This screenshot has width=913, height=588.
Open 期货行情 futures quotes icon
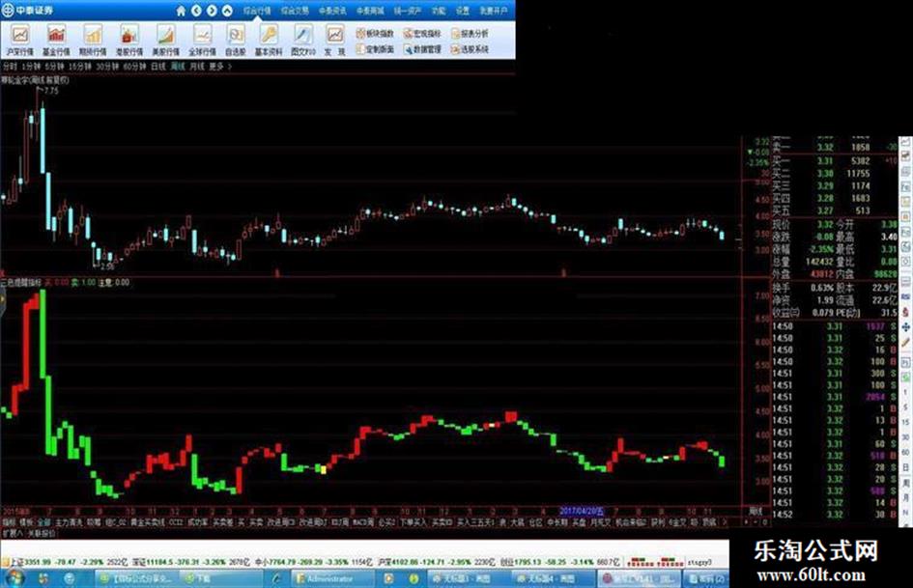pyautogui.click(x=93, y=41)
